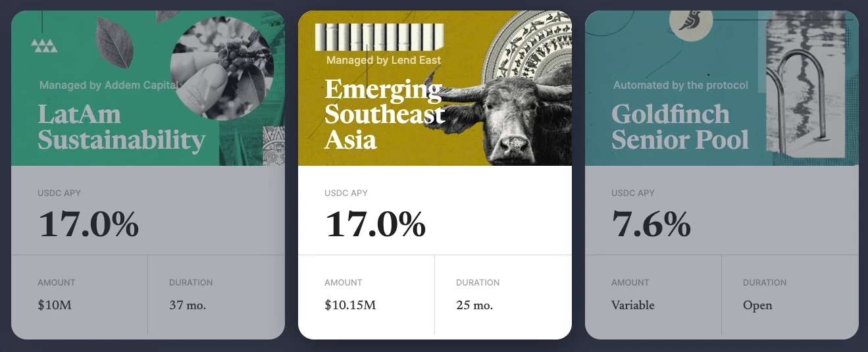Click the 37 mo. duration value
Screen dimensions: 868x352
188,305
